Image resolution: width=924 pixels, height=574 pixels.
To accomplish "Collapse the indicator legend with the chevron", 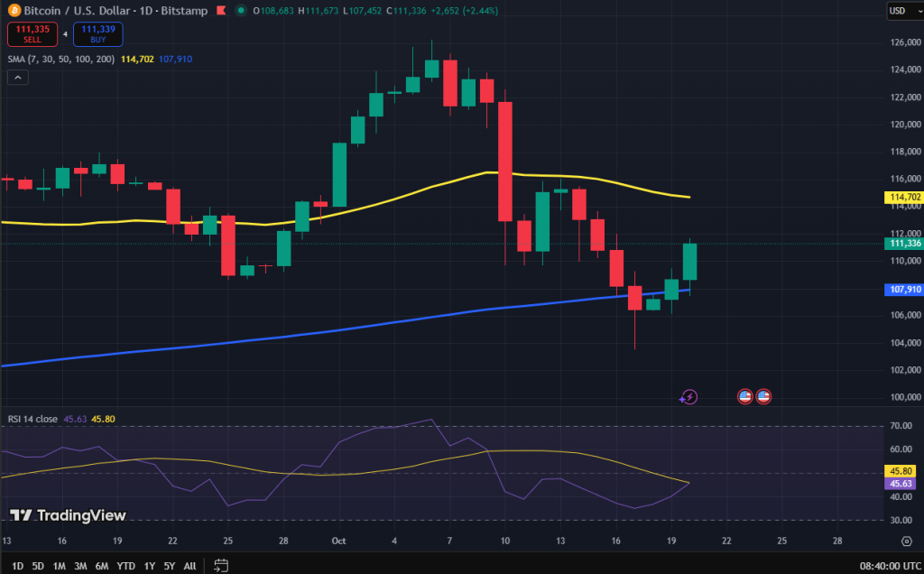I will click(x=17, y=77).
